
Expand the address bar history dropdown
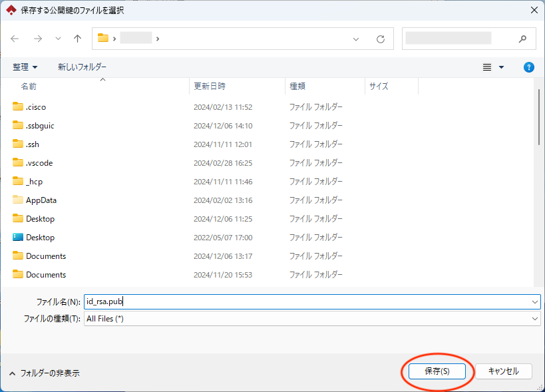point(356,39)
